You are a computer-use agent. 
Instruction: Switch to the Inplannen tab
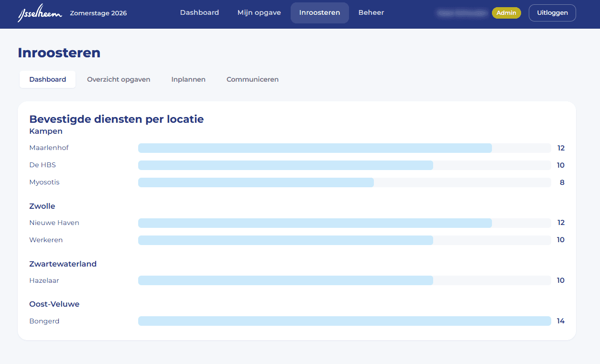pos(188,79)
